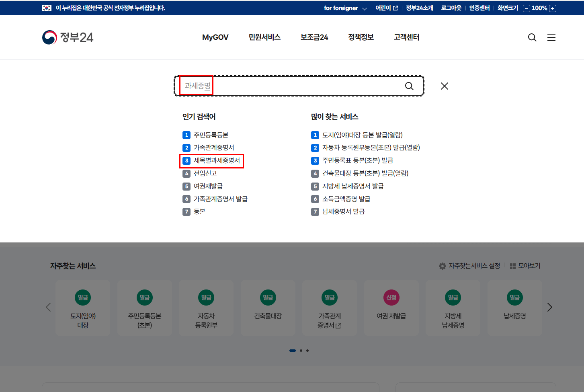This screenshot has height=392, width=584.
Task: Open the search magnifier inside the search box
Action: coord(409,86)
